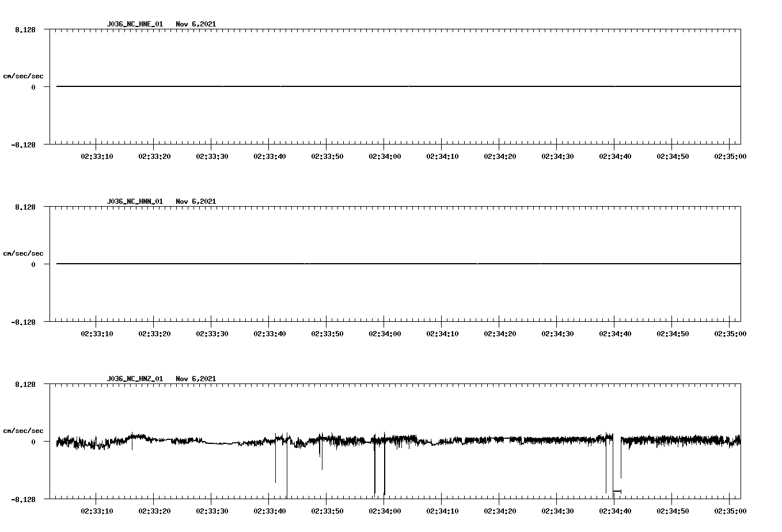Screen dimensions: 782x532
Task: Pick 02:34:10 time label under HNZ plot
Action: [442, 511]
